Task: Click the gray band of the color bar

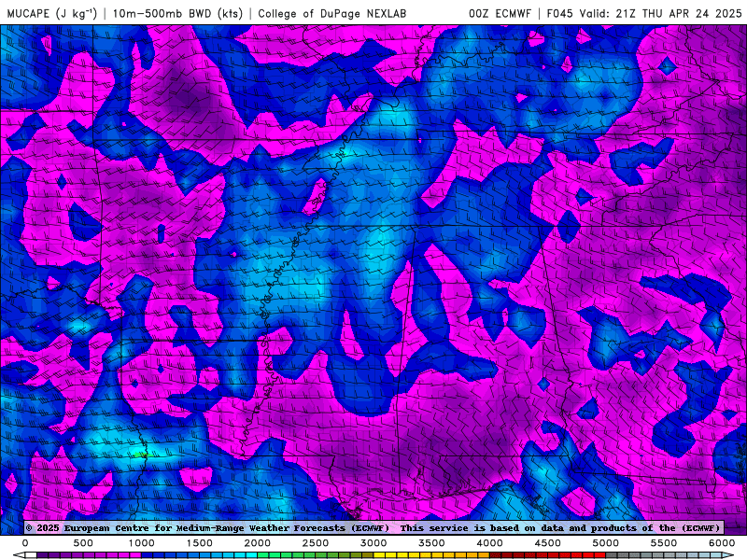Action: click(x=635, y=555)
